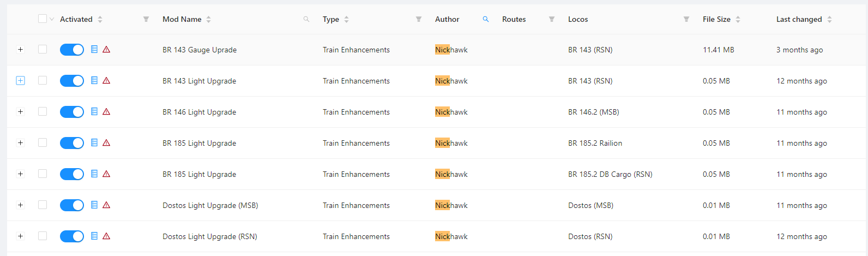The height and width of the screenshot is (256, 868).
Task: Sort the table by Last changed
Action: (x=829, y=19)
